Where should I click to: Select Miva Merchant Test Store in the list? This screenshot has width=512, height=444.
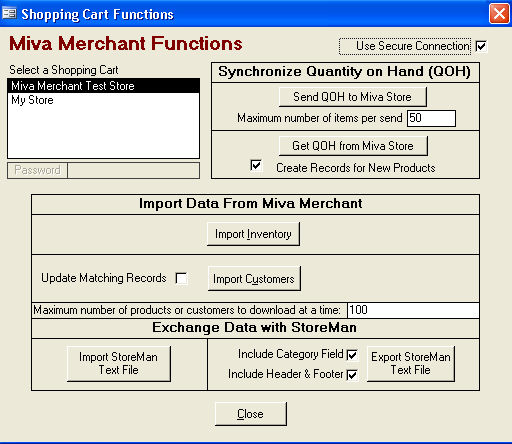pos(104,86)
